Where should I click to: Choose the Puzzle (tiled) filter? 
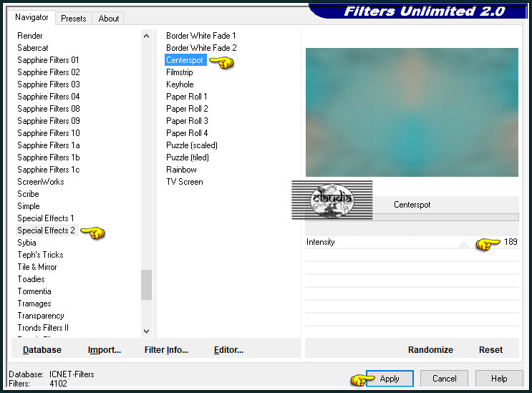point(188,157)
